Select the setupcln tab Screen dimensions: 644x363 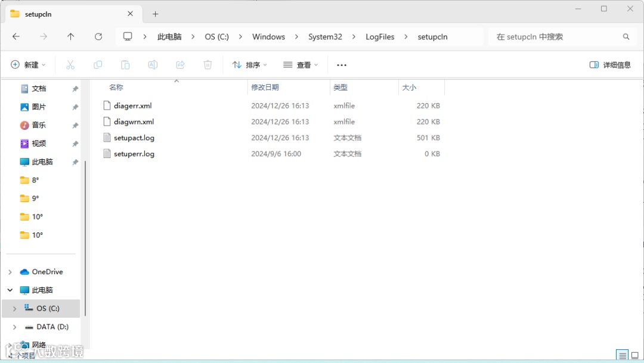point(74,14)
